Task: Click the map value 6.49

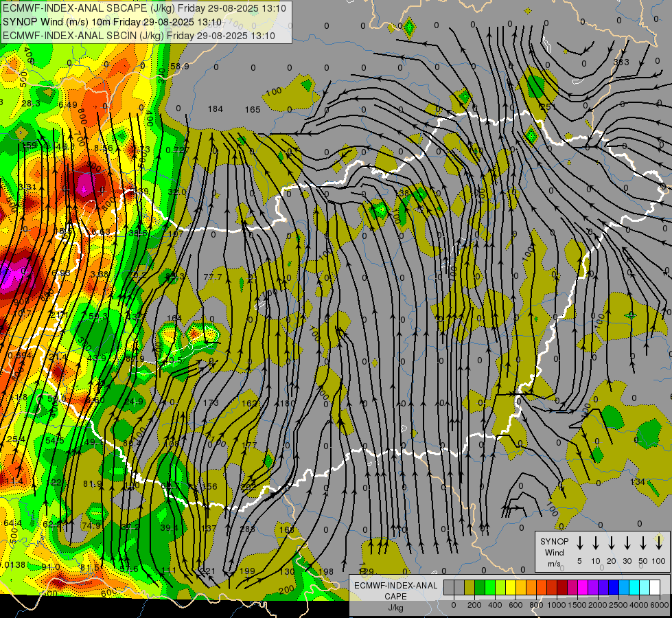Action: tap(68, 104)
